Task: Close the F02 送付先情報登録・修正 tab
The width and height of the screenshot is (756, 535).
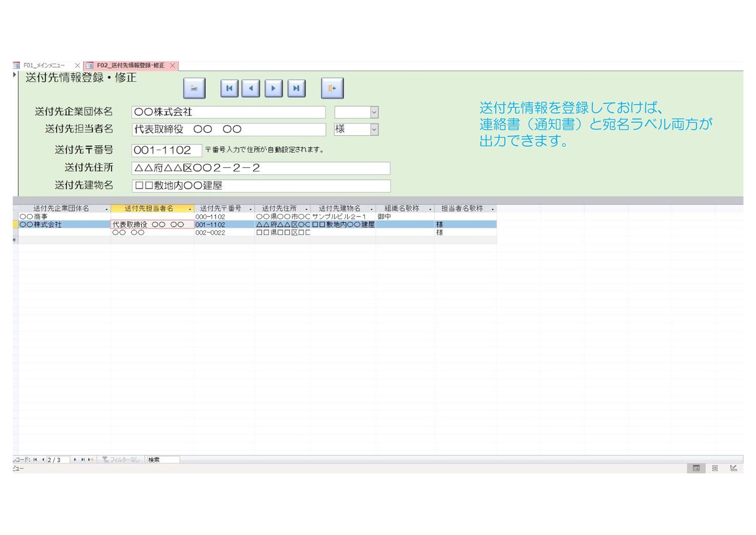Action: [172, 65]
